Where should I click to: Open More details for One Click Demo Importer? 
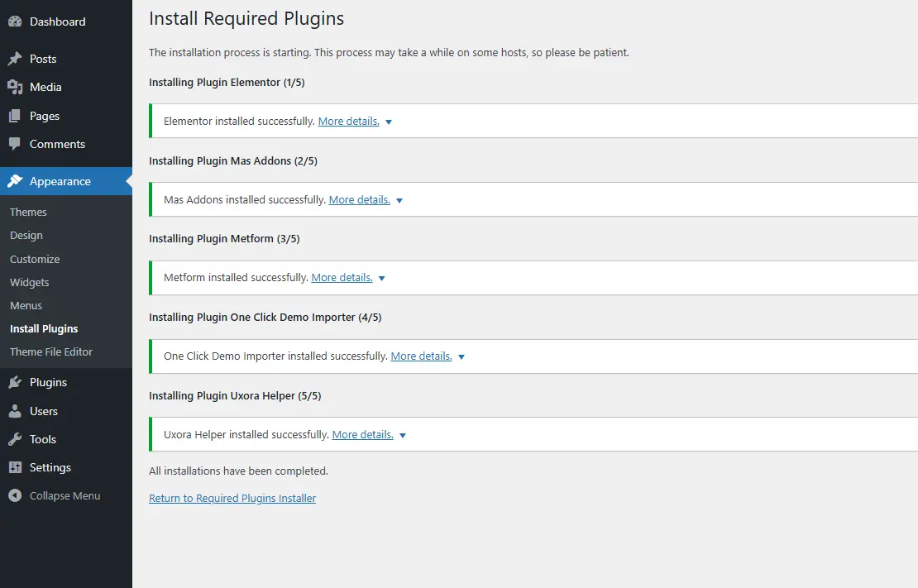click(422, 356)
